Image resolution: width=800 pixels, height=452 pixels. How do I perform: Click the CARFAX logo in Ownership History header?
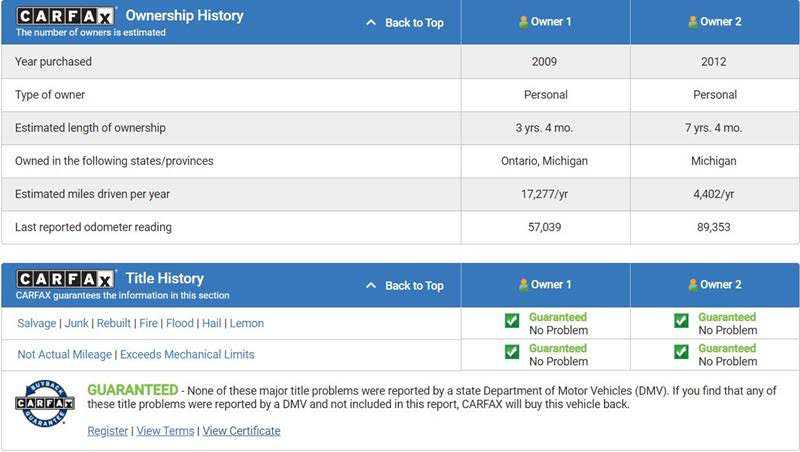coord(65,16)
